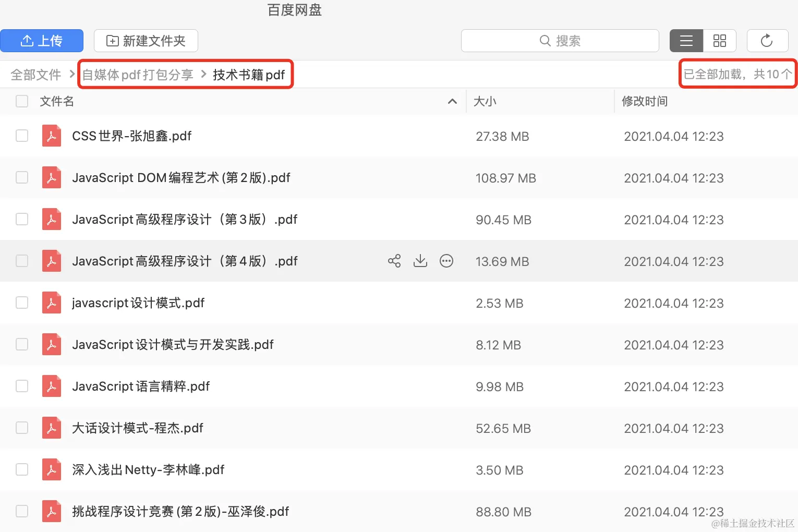
Task: Click PDF icon of CSS世界-张旭鑫.pdf
Action: tap(52, 136)
